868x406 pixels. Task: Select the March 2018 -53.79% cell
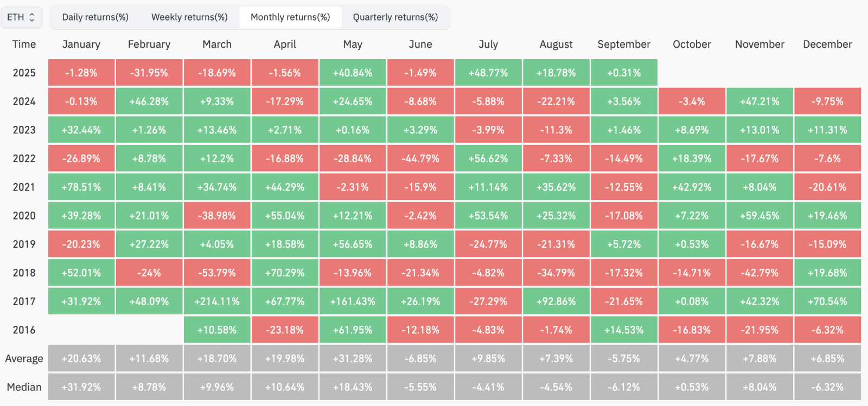217,273
